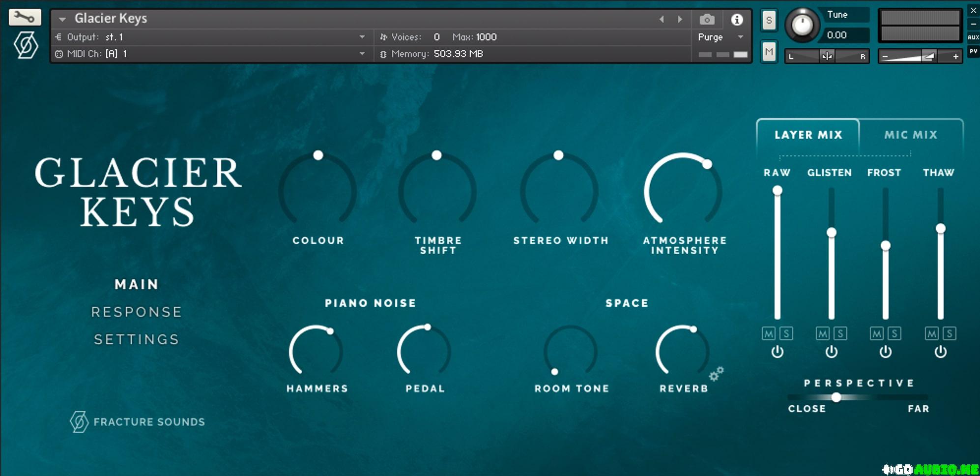Click the PERSPECTIVE close/far slider handle
The height and width of the screenshot is (476, 980).
pos(836,397)
